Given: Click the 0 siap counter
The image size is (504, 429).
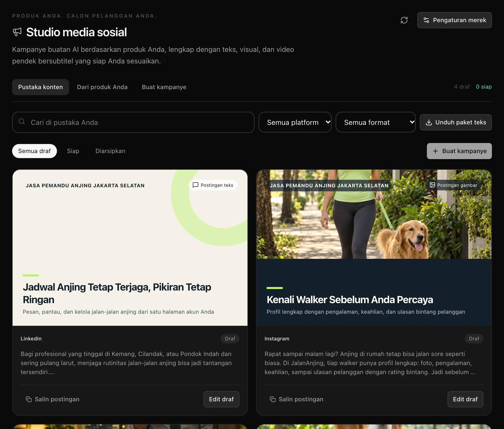Looking at the screenshot, I should click(484, 87).
